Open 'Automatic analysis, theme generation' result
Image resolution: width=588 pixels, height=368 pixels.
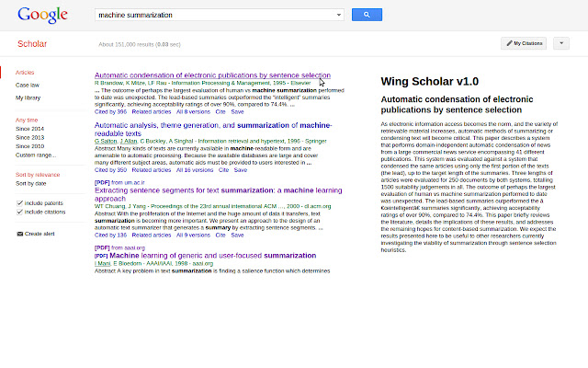[213, 129]
